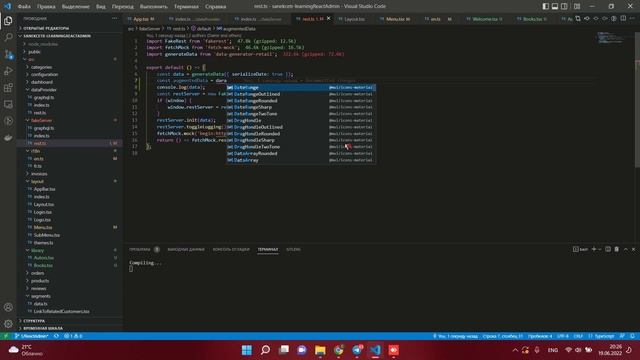The image size is (640, 360).
Task: Switch to the Menu.tsx editor tab
Action: [396, 19]
